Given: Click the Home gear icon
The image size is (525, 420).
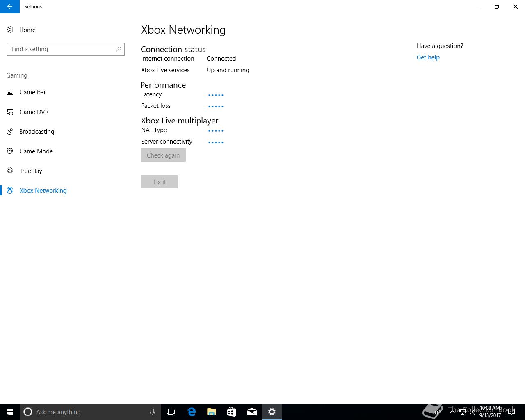Looking at the screenshot, I should click(x=10, y=30).
